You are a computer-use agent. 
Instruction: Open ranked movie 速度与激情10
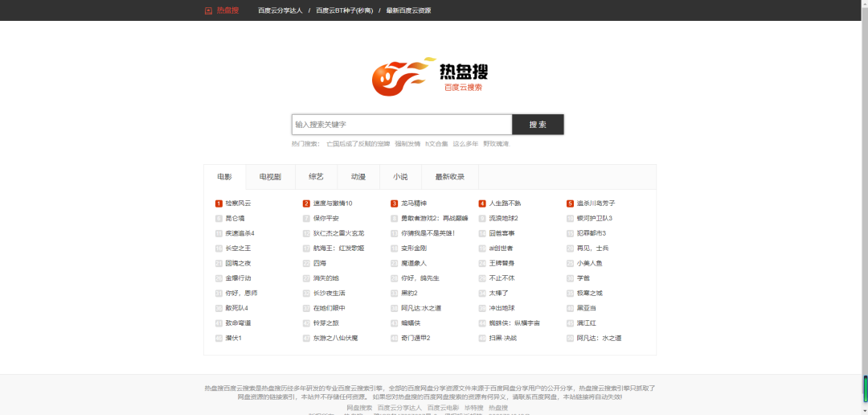click(x=333, y=203)
